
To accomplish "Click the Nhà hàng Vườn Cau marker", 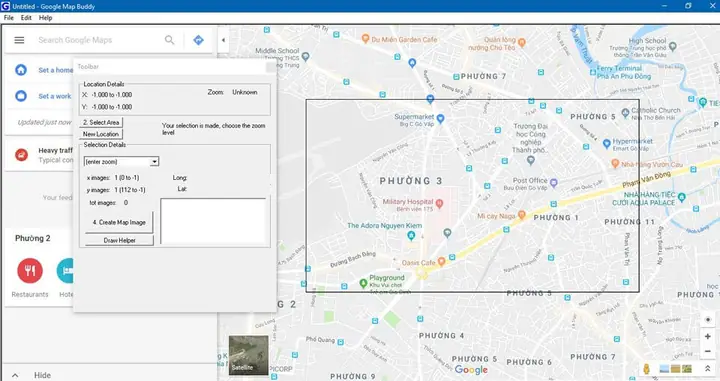I will click(615, 163).
